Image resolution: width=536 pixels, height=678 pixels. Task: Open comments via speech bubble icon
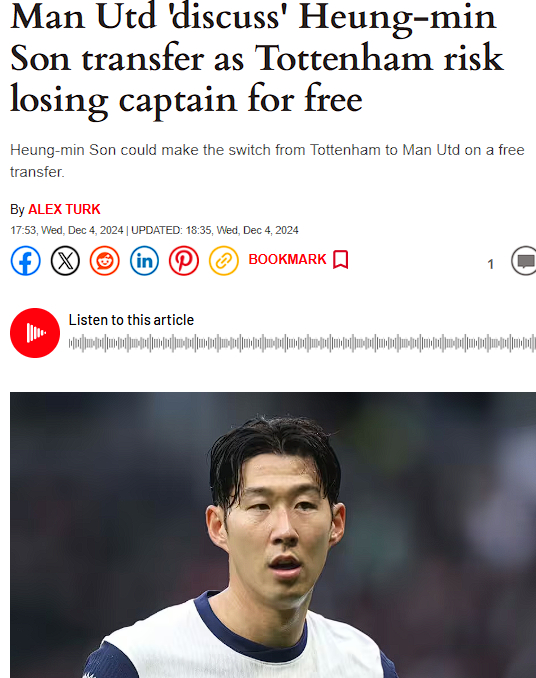(524, 261)
